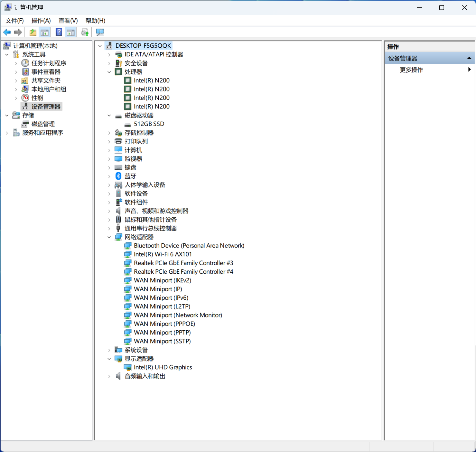Open the 查看(V) menu
This screenshot has width=476, height=452.
click(68, 21)
